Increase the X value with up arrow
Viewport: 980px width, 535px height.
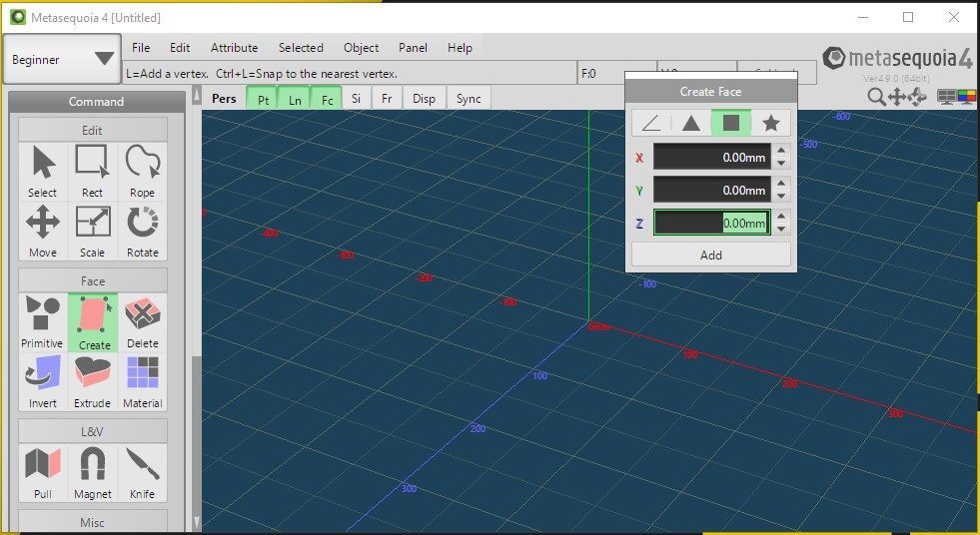pos(781,151)
